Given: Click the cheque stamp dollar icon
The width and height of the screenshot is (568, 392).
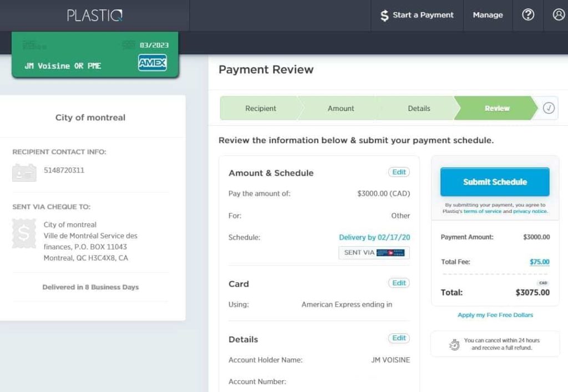Looking at the screenshot, I should click(24, 233).
